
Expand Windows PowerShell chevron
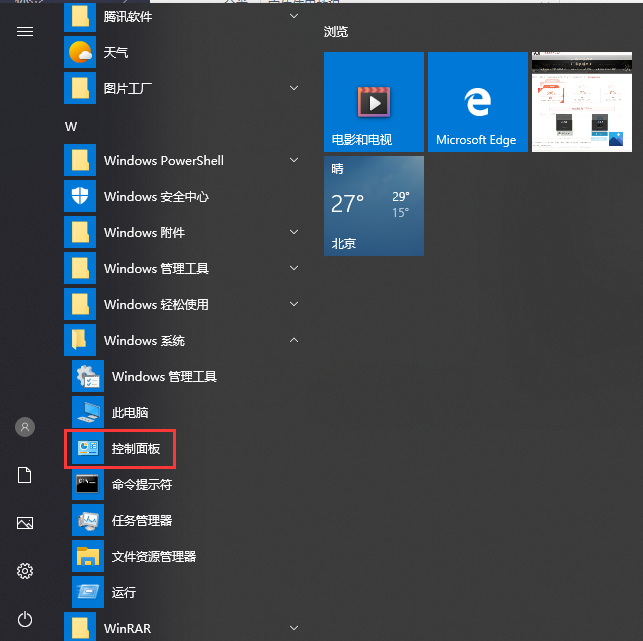294,160
